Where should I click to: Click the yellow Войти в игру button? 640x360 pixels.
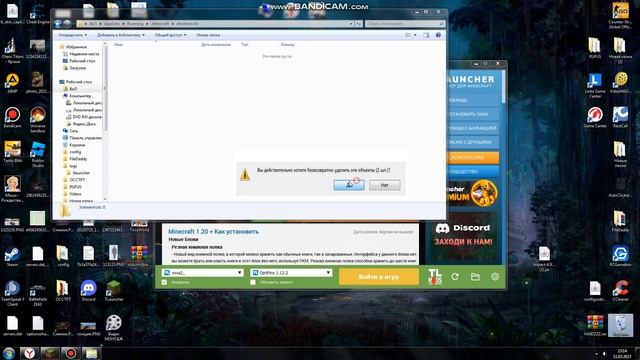click(378, 277)
